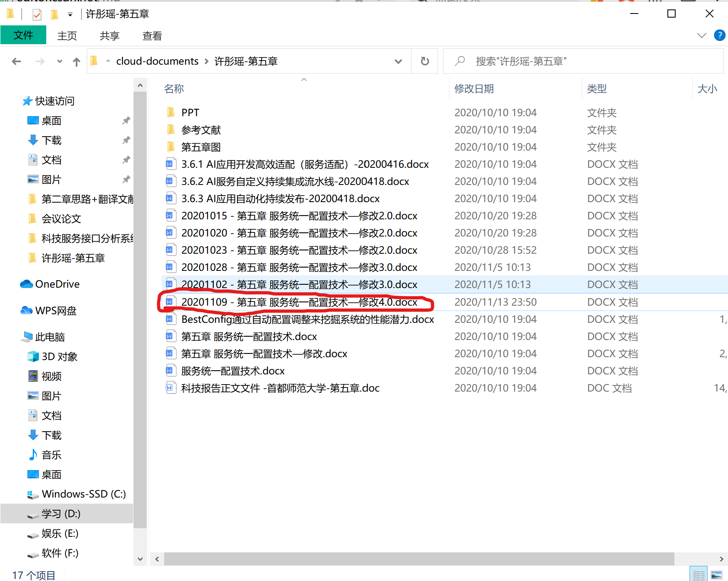The width and height of the screenshot is (728, 581).
Task: Open WPS网盘 in navigation pane
Action: 56,311
